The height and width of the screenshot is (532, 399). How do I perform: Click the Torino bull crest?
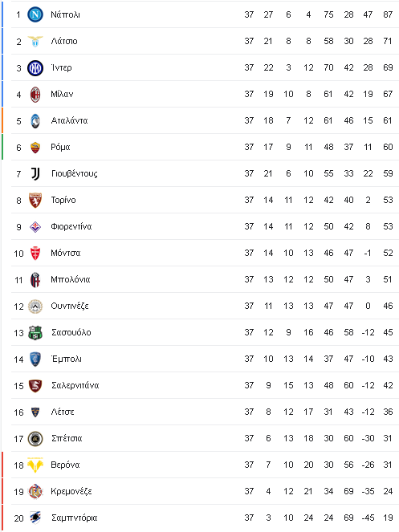[35, 200]
